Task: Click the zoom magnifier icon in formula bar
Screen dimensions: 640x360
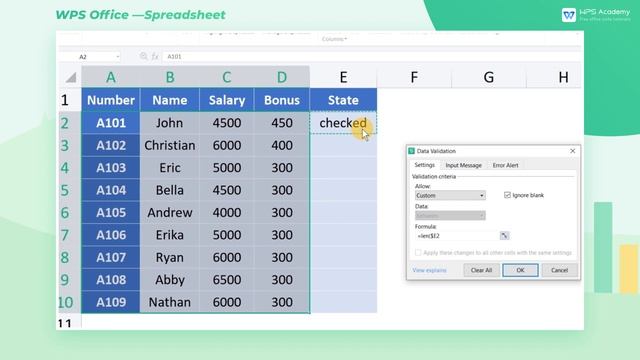Action: tap(143, 56)
